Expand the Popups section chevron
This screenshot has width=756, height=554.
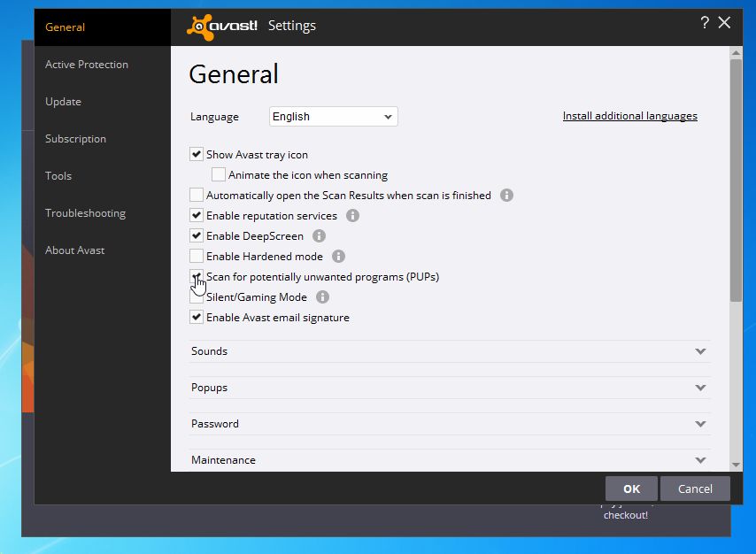700,388
